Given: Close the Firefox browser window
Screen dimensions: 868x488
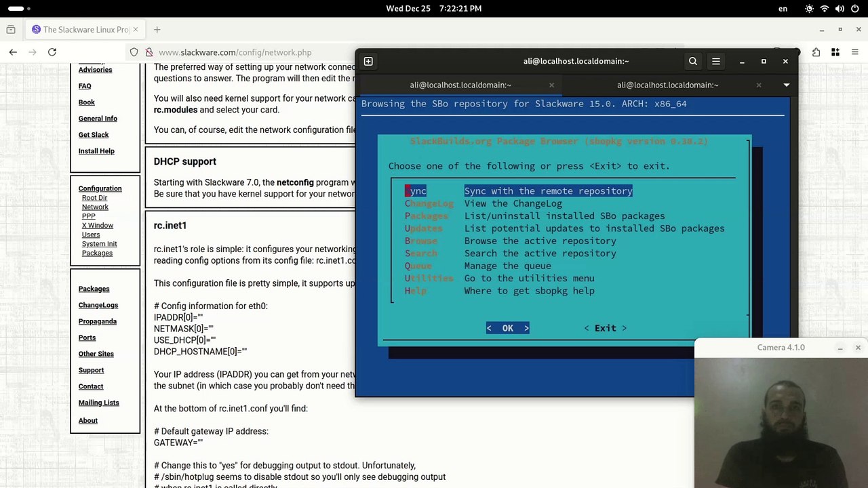Looking at the screenshot, I should [x=858, y=30].
